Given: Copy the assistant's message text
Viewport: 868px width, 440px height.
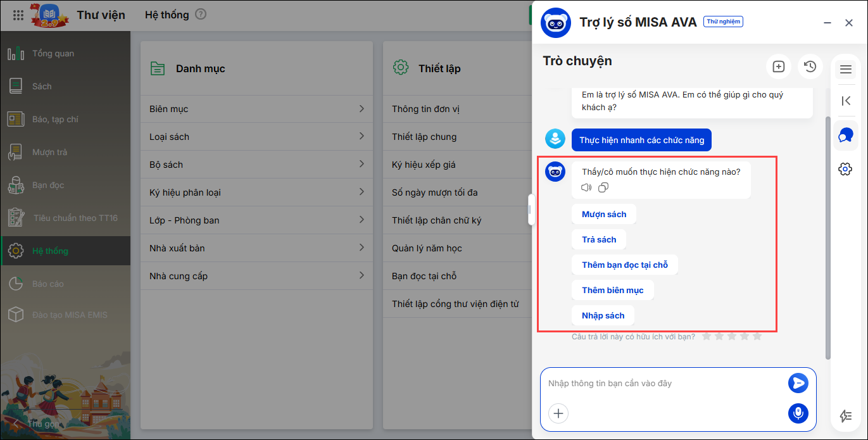Looking at the screenshot, I should click(603, 187).
